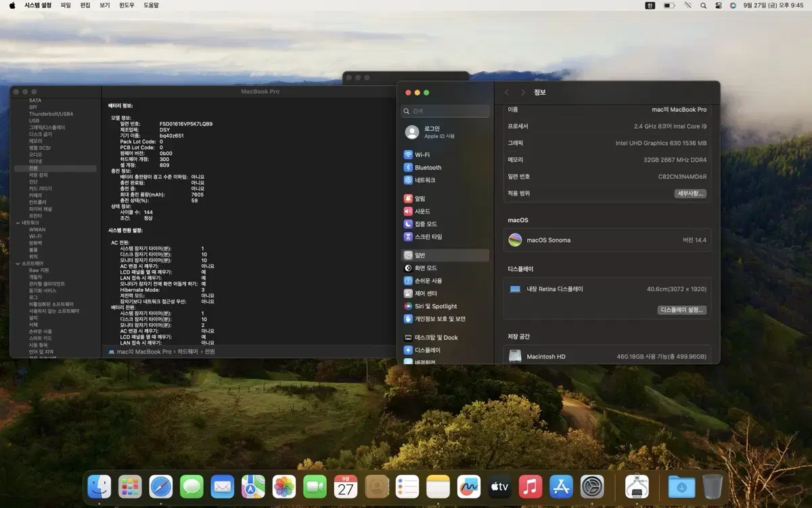Viewport: 812px width, 508px height.
Task: Open Control Center in the menu bar
Action: coord(718,5)
